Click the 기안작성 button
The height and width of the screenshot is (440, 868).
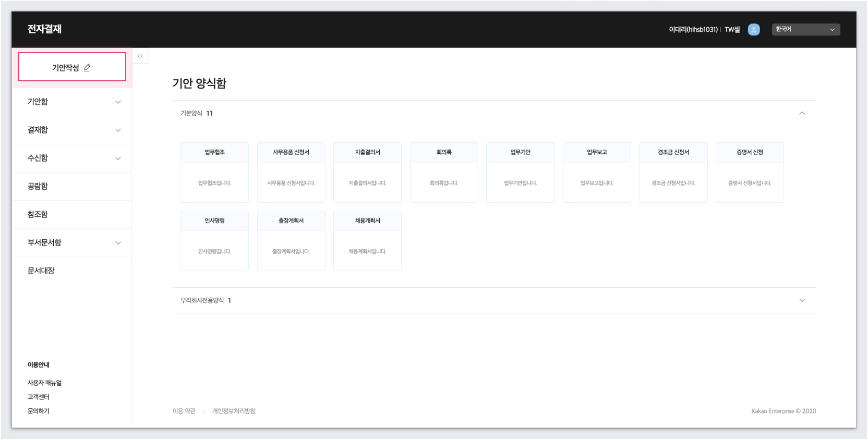click(72, 67)
